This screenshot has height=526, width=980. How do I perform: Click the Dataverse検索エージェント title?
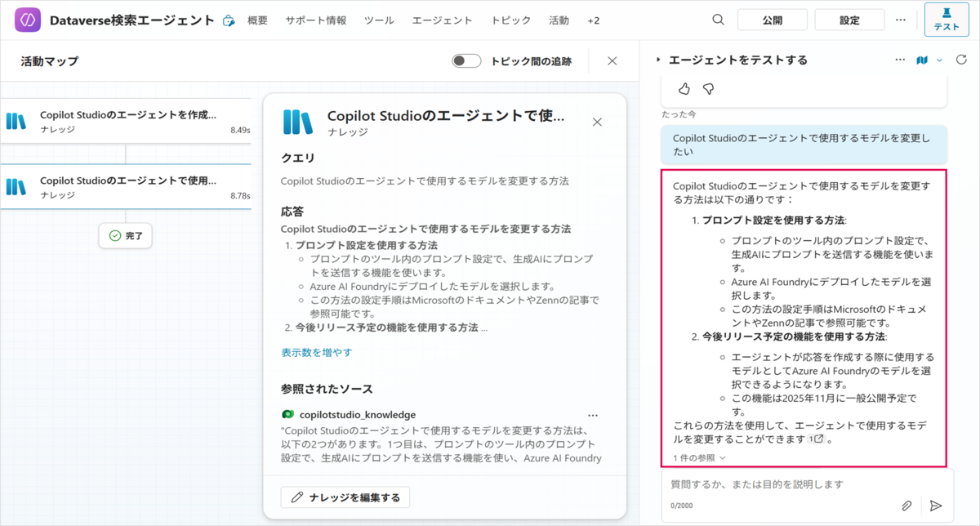click(131, 20)
